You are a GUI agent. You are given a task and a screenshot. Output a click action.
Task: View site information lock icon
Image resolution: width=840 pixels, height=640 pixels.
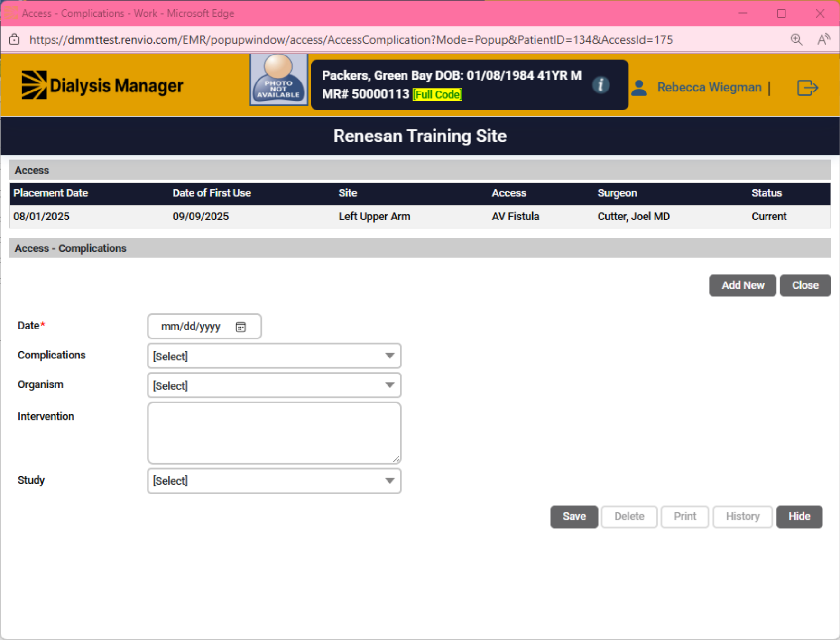click(15, 39)
